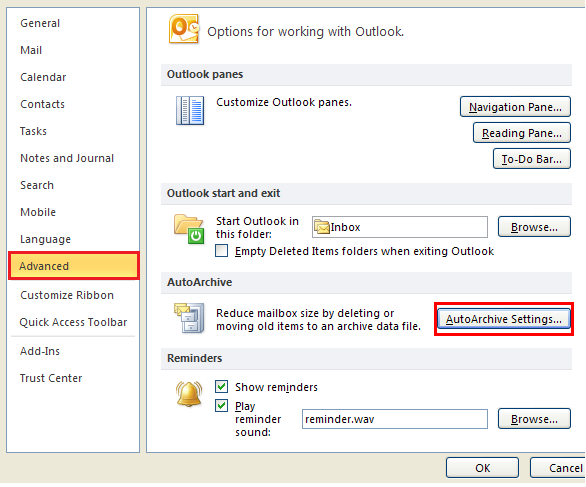Click the reminder.wav sound file field
The width and height of the screenshot is (586, 487).
click(395, 419)
